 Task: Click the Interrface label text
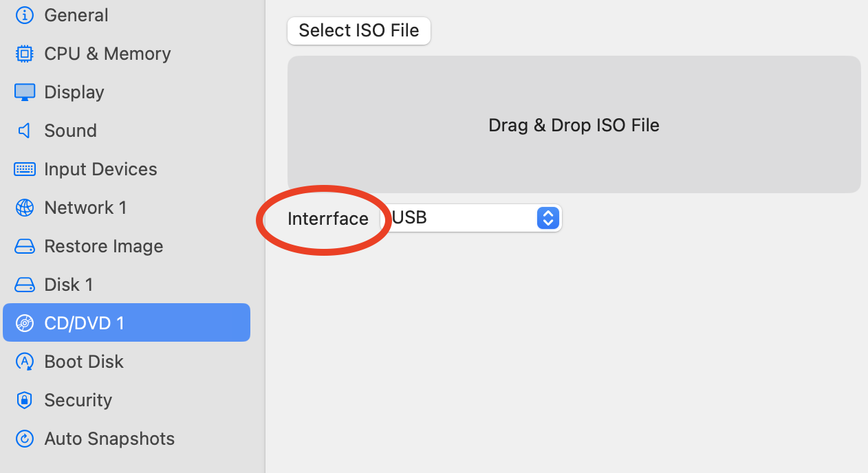[x=328, y=219]
